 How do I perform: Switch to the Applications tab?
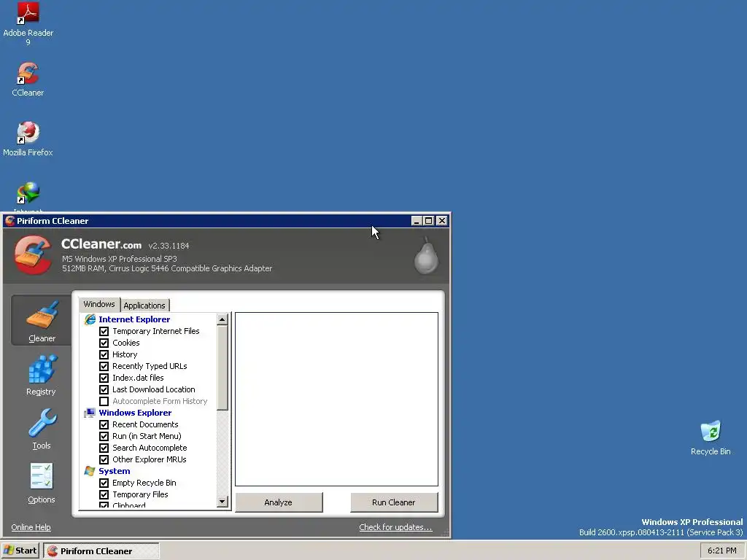point(144,306)
